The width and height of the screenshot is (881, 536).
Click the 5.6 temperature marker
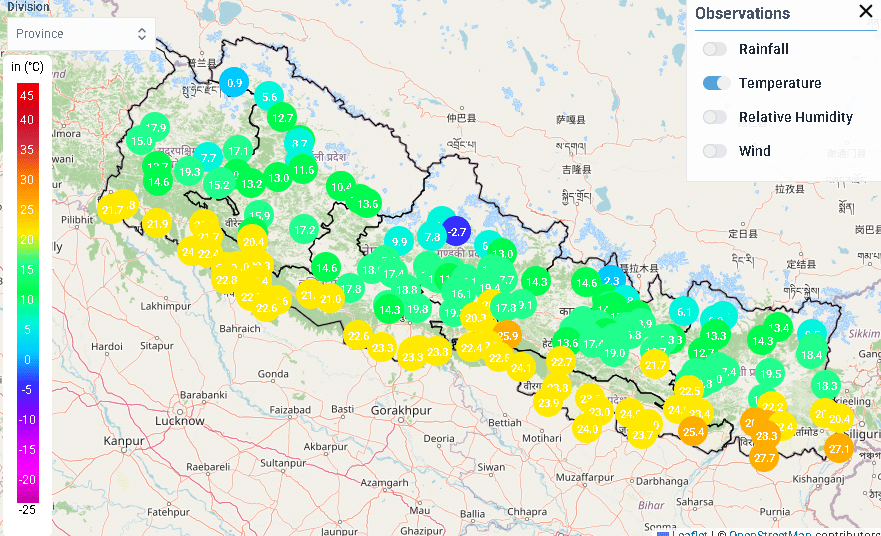(269, 97)
